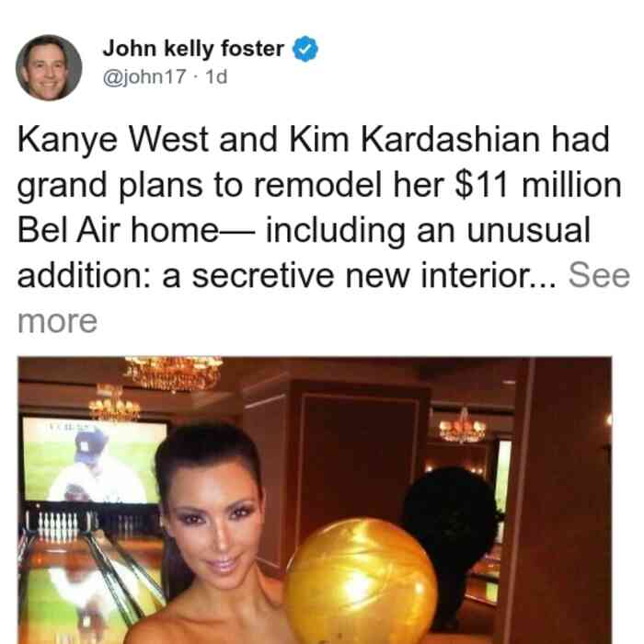Open John kelly foster's profile avatar
Image resolution: width=644 pixels, height=644 pixels.
pyautogui.click(x=49, y=68)
